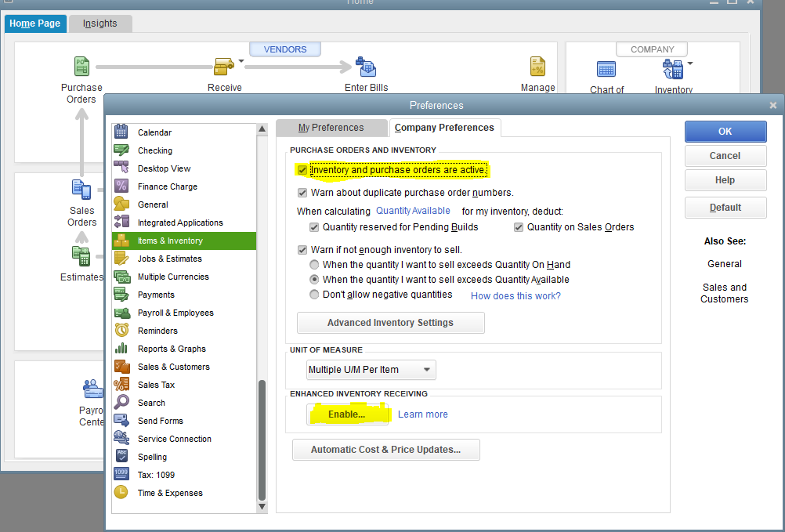This screenshot has width=785, height=532.
Task: Select Integrated Applications icon
Action: click(121, 222)
